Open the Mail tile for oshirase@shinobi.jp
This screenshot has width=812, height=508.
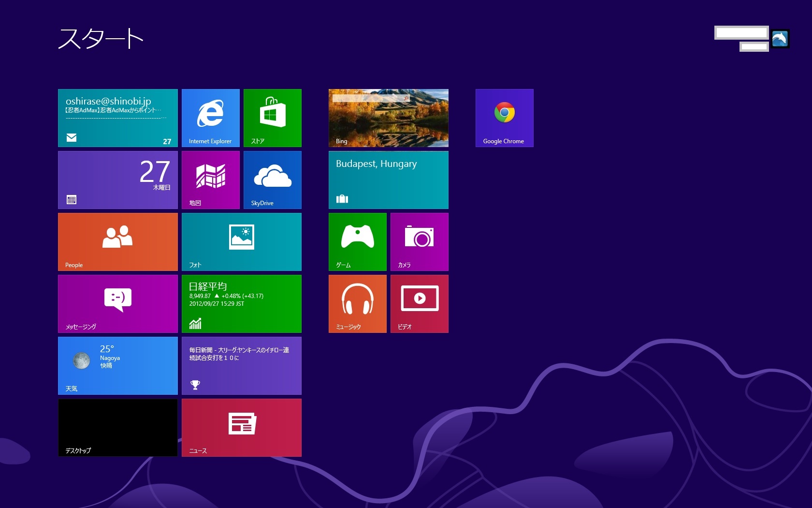pos(118,118)
